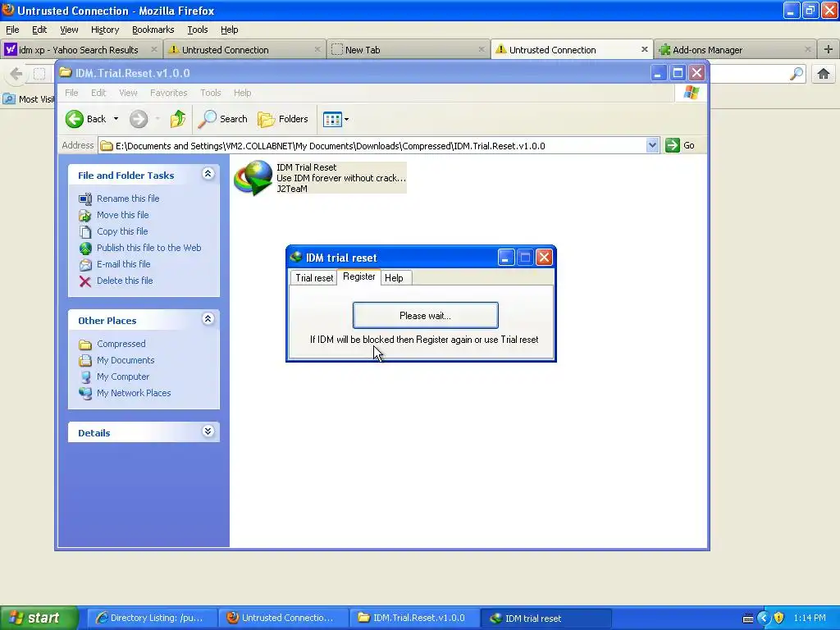Open the Firefox Bookmarks menu
840x630 pixels.
[153, 30]
